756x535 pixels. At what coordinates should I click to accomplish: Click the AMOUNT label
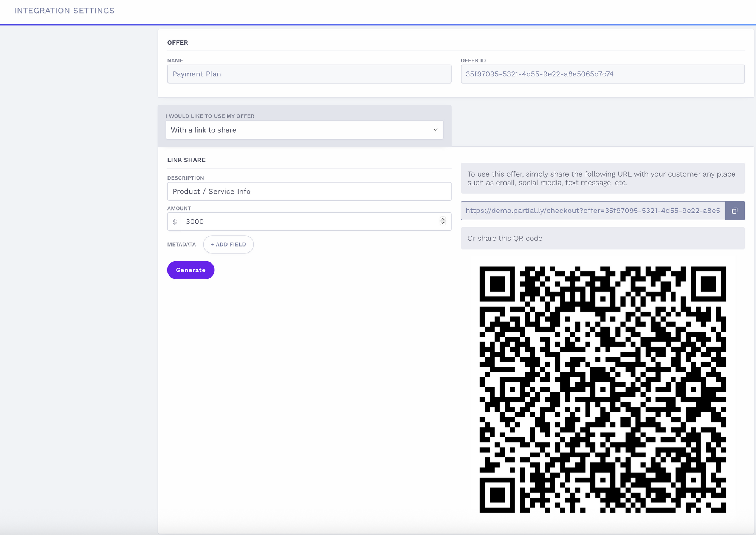coord(179,208)
